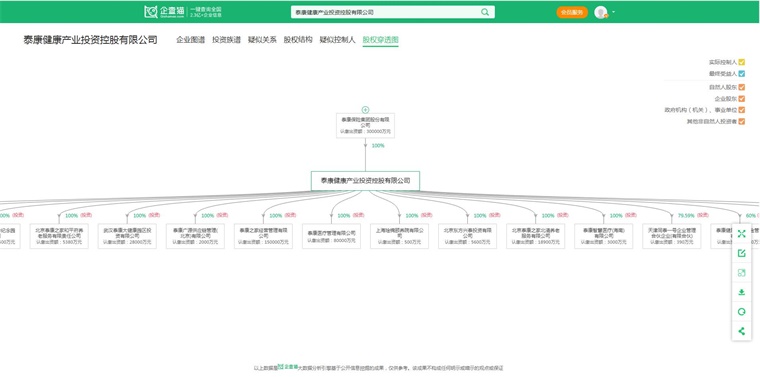Open the 泰康广源供应链管理(北京) node
The image size is (760, 377).
pyautogui.click(x=195, y=236)
